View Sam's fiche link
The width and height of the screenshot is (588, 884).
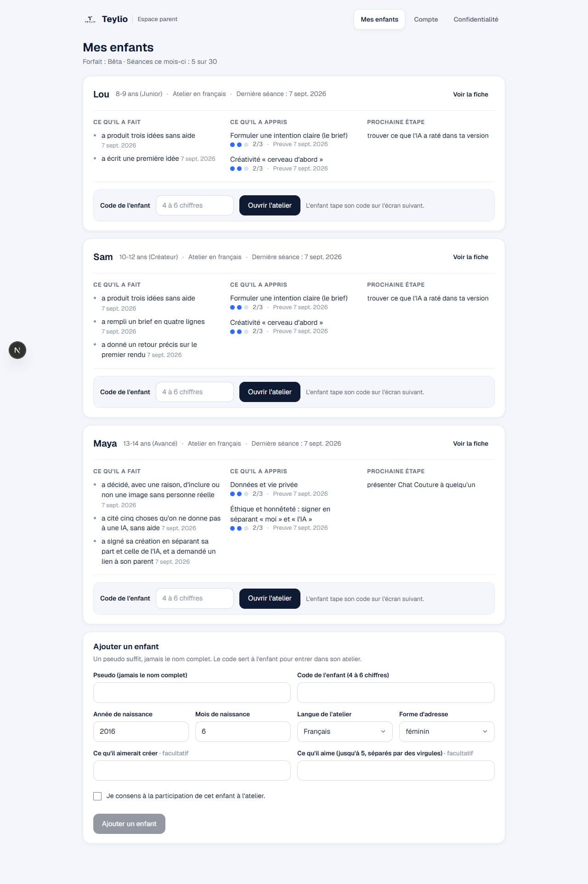pos(470,257)
